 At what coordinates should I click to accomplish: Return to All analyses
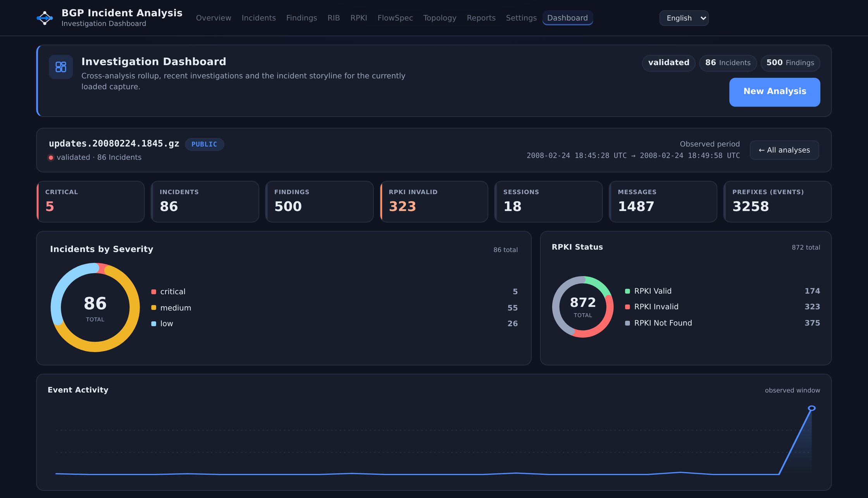[x=784, y=150]
